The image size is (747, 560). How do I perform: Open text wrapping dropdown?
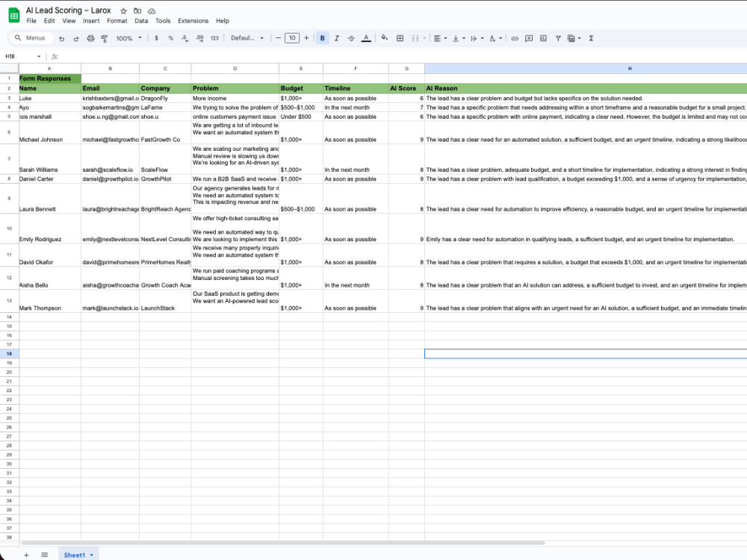(x=477, y=38)
